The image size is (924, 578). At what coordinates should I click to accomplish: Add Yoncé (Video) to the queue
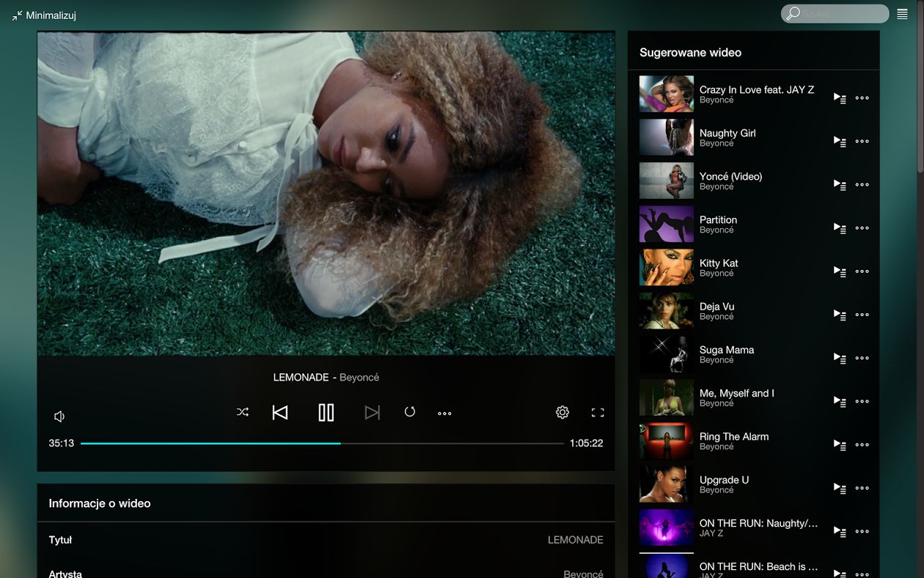(x=840, y=185)
